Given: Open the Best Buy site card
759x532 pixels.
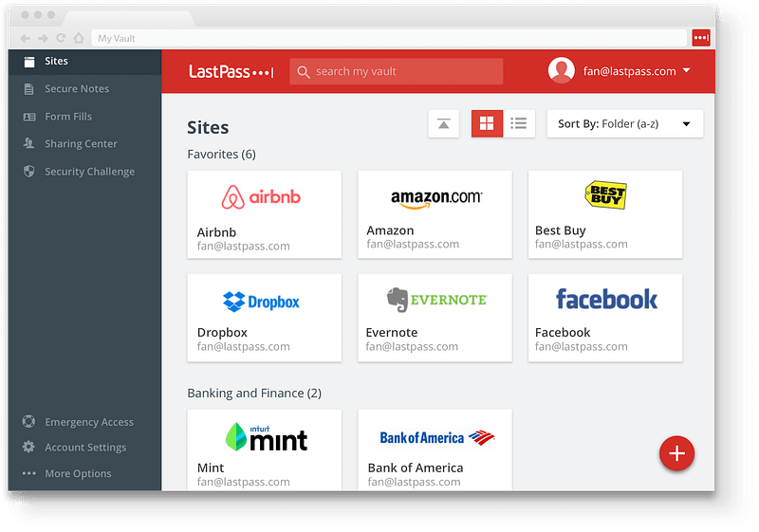Looking at the screenshot, I should click(605, 214).
